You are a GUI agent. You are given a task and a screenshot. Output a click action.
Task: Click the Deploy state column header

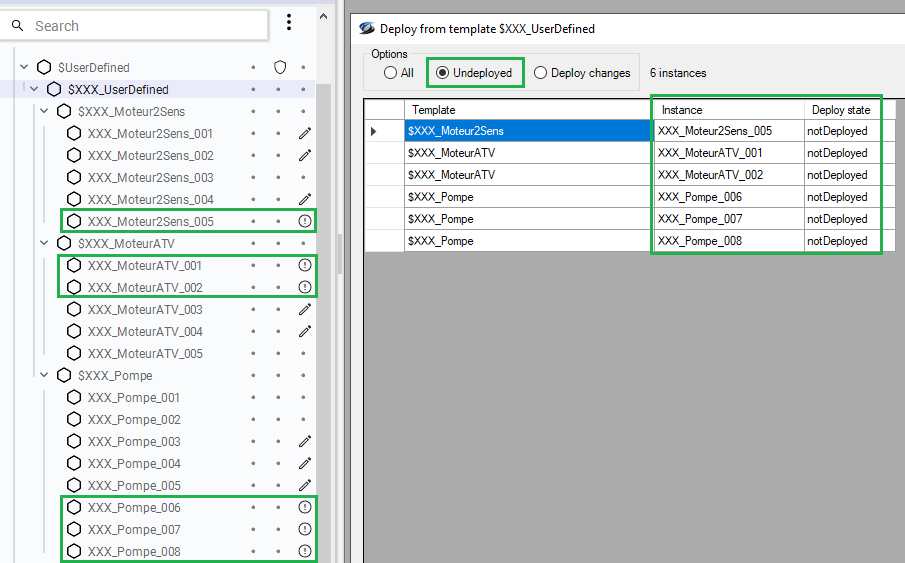tap(840, 110)
